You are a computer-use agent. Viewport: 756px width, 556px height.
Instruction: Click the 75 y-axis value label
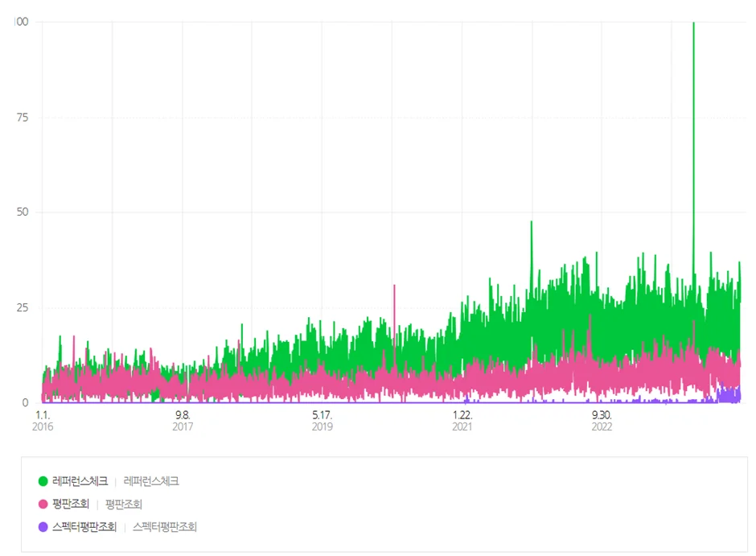click(22, 117)
